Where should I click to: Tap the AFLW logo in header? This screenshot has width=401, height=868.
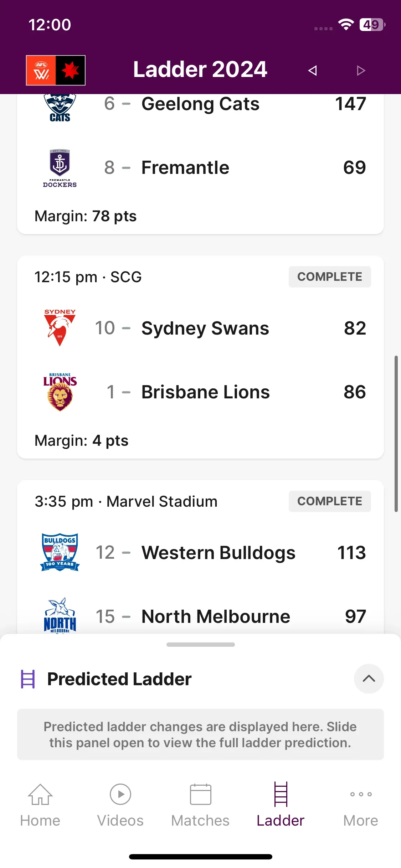click(x=56, y=70)
